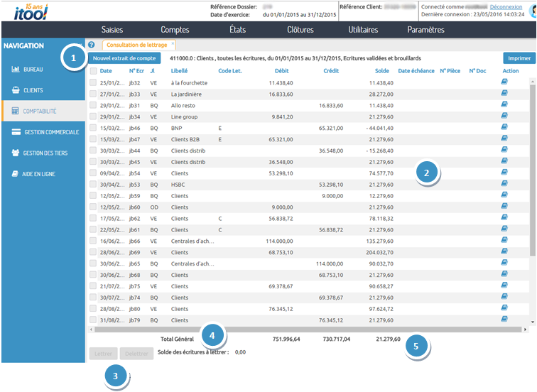537x392 pixels.
Task: Click the Nouvel extrait de compte button
Action: tap(124, 58)
